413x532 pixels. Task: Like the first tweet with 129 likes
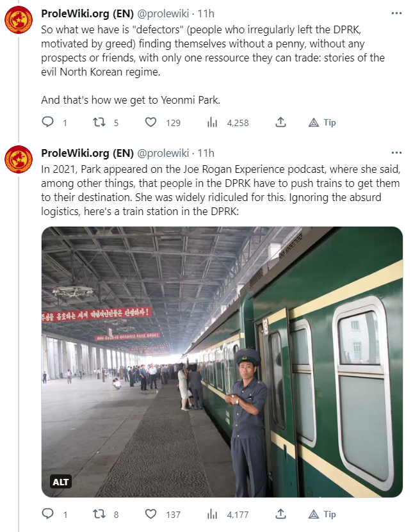pos(151,122)
